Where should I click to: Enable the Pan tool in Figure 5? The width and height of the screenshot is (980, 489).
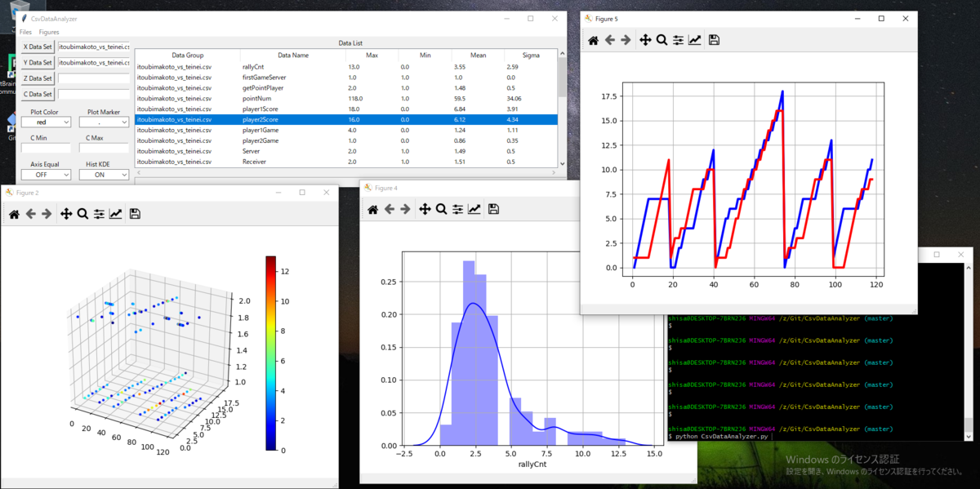(x=645, y=39)
